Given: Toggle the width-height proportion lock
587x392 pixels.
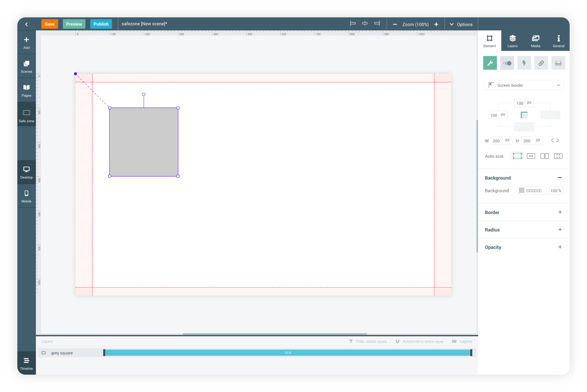Looking at the screenshot, I should coord(555,140).
